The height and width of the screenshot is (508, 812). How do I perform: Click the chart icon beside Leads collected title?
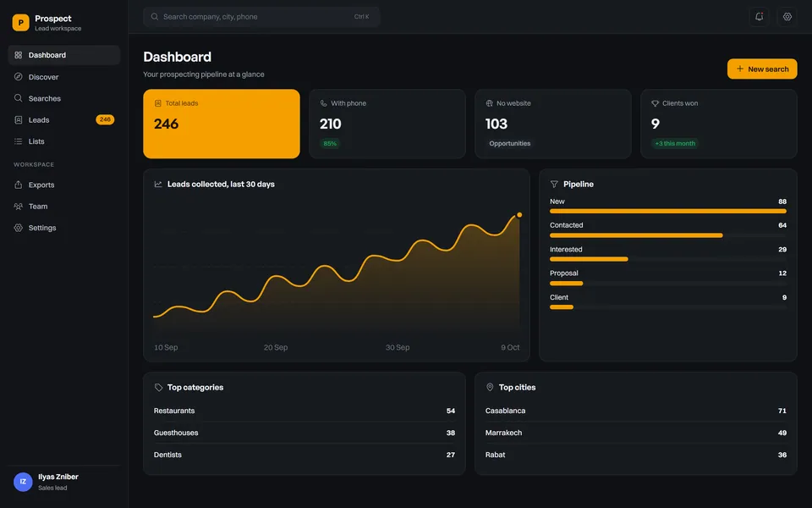(x=158, y=184)
